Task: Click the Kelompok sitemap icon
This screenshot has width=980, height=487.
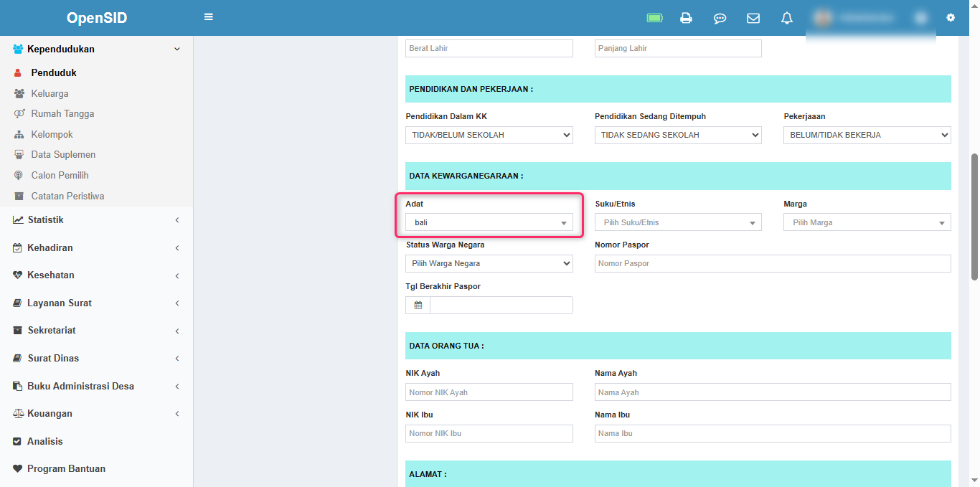Action: click(19, 135)
